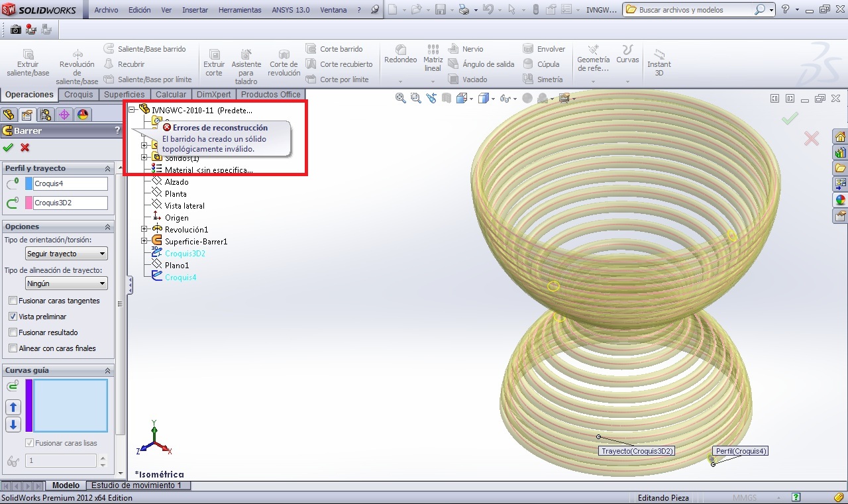Image resolution: width=848 pixels, height=504 pixels.
Task: Switch to Calcular tab
Action: (x=171, y=95)
